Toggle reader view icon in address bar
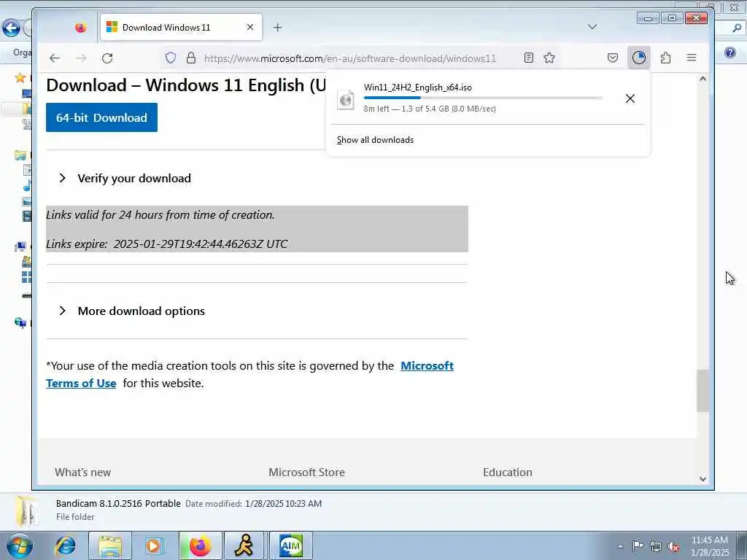Screen dimensions: 747x560 pyautogui.click(x=529, y=58)
